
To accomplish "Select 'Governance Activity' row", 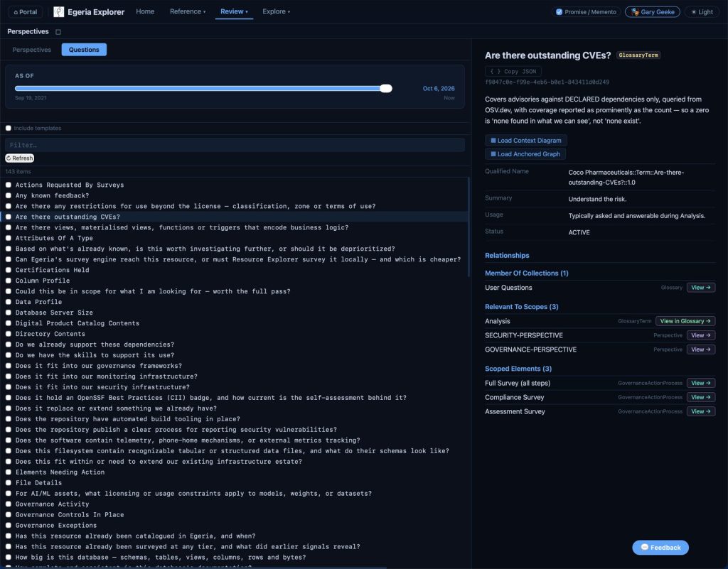I will pos(235,504).
